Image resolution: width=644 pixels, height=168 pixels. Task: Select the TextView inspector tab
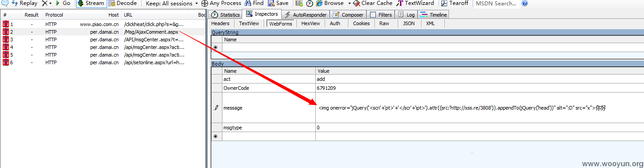tap(249, 23)
